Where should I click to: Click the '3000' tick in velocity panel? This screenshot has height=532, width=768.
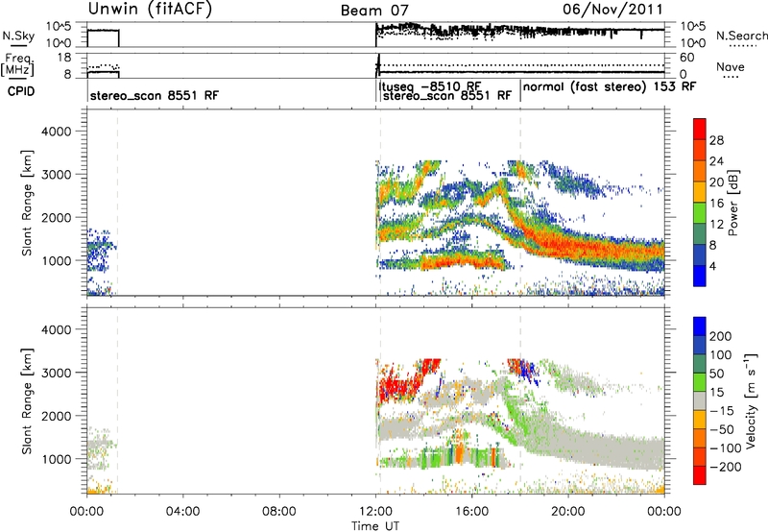click(x=56, y=373)
